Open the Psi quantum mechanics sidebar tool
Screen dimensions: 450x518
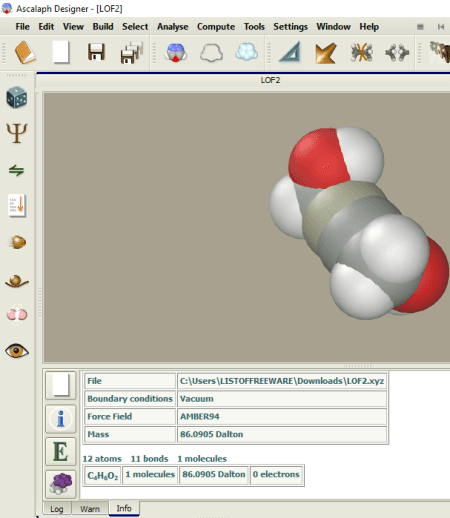[17, 133]
